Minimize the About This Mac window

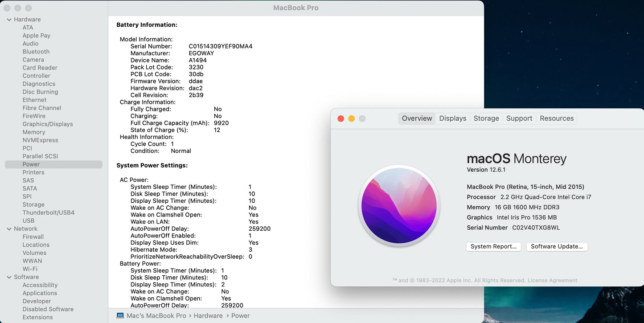352,119
